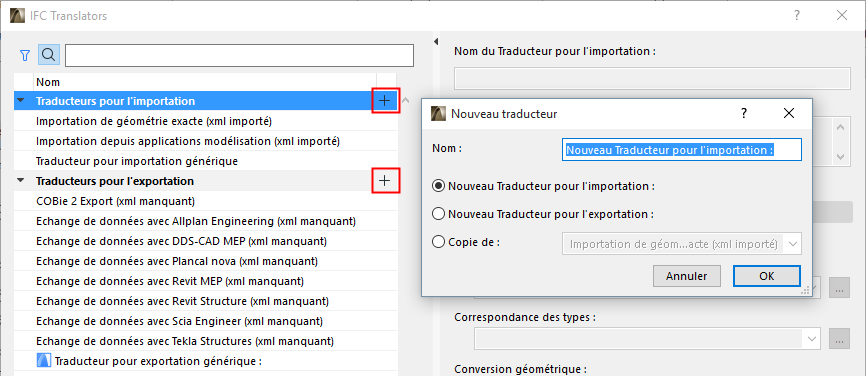
Task: Collapse the left panel with the small arrow
Action: coord(436,41)
